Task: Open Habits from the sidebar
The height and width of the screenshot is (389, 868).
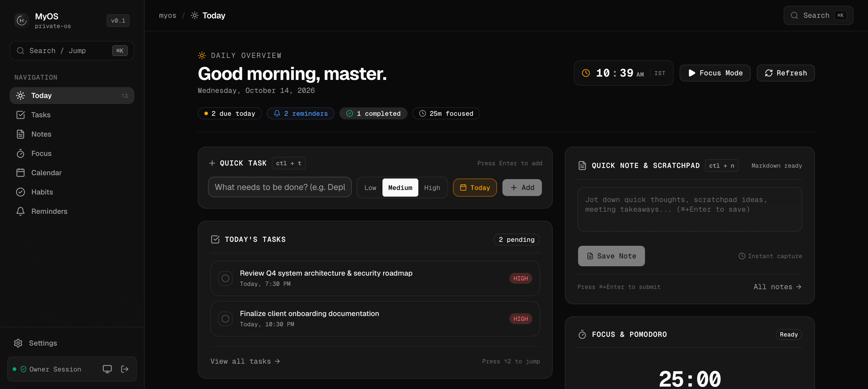Action: tap(72, 192)
